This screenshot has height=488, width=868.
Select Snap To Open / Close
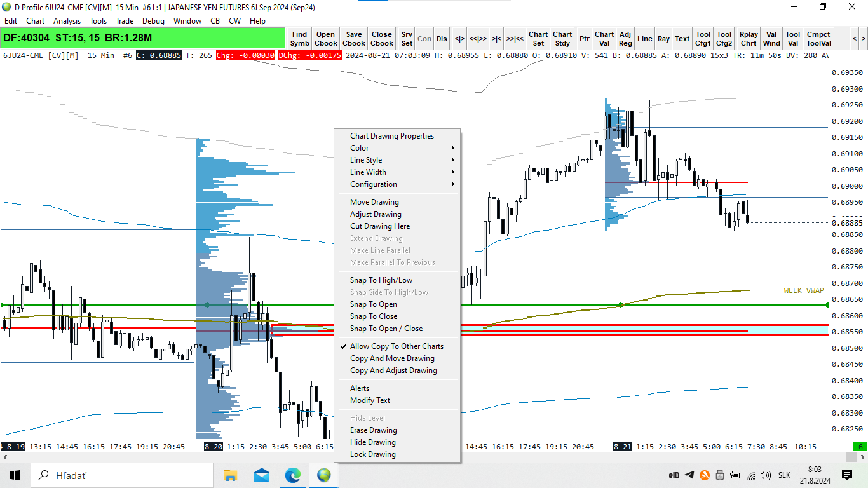click(397, 329)
